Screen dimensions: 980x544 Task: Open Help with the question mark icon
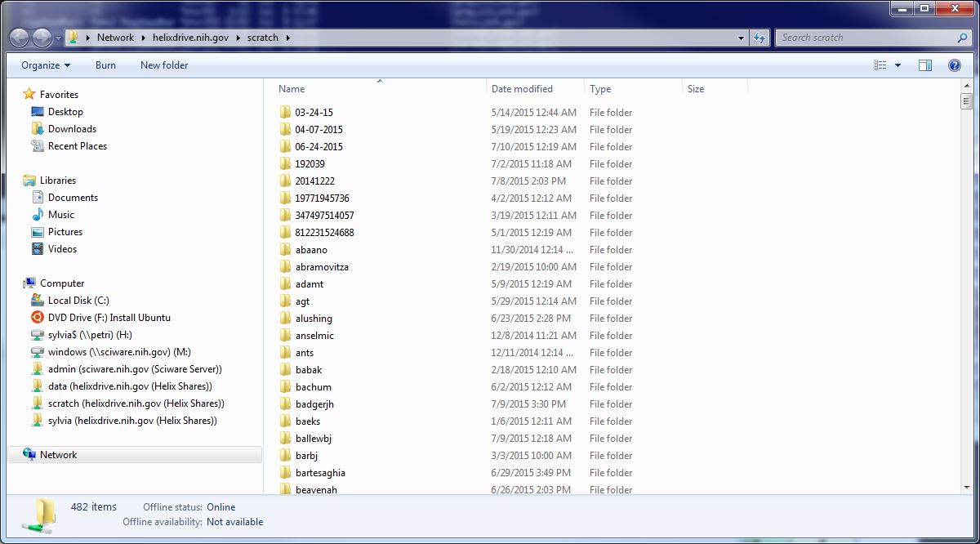[x=954, y=65]
